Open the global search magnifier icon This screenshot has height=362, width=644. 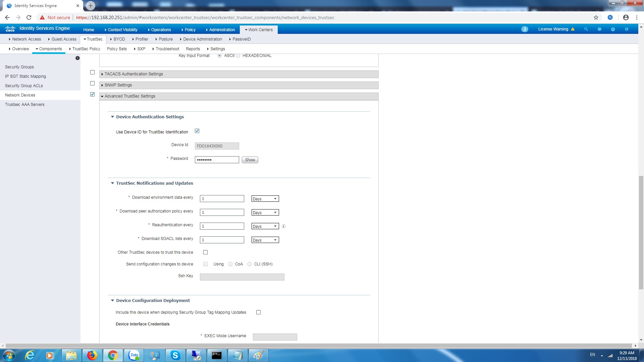[586, 29]
